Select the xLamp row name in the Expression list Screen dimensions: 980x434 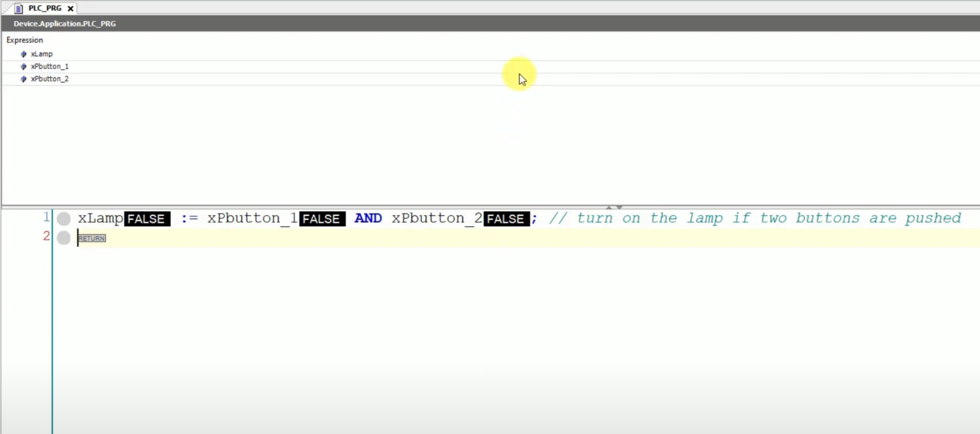coord(42,54)
